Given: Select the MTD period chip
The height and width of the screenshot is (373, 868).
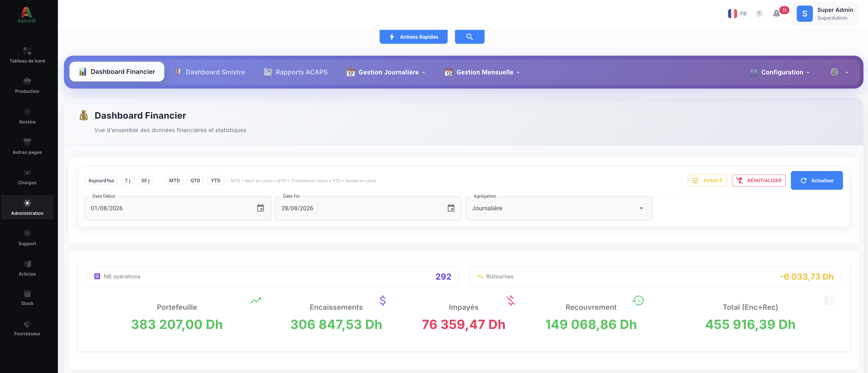Looking at the screenshot, I should pyautogui.click(x=174, y=180).
